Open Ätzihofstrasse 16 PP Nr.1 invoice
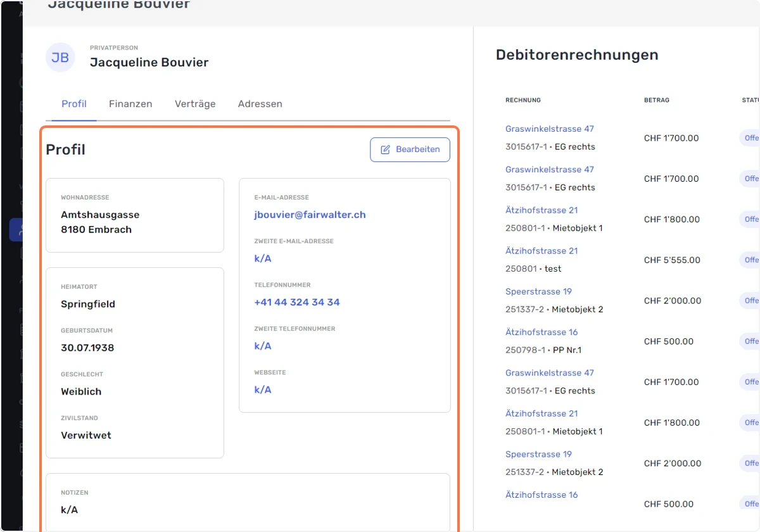 click(x=541, y=332)
